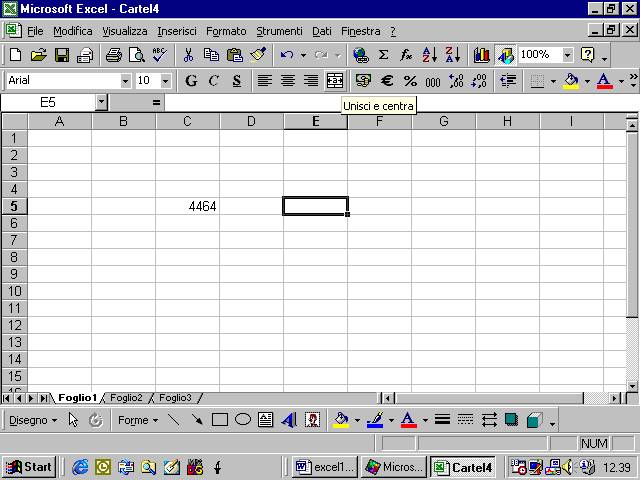The width and height of the screenshot is (640, 480).
Task: Click Unisci e centra merge button
Action: tap(335, 81)
